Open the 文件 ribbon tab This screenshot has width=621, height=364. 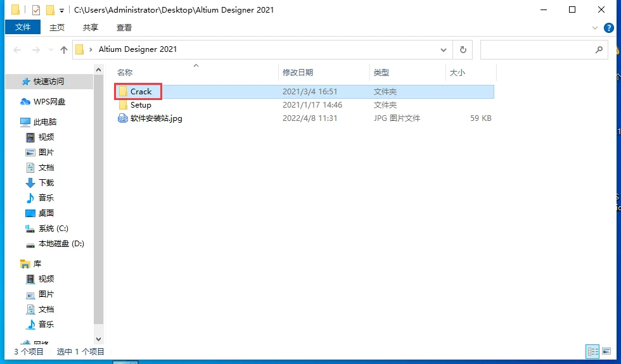coord(23,27)
